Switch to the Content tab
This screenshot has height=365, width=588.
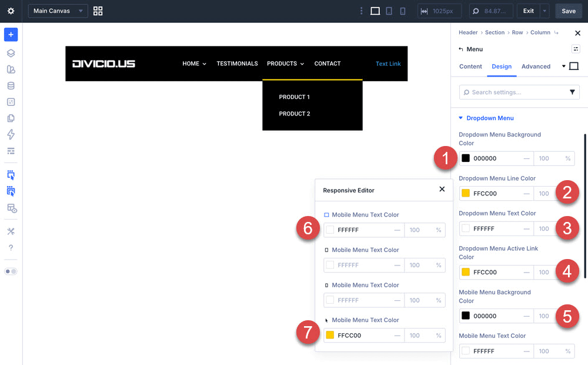coord(470,67)
